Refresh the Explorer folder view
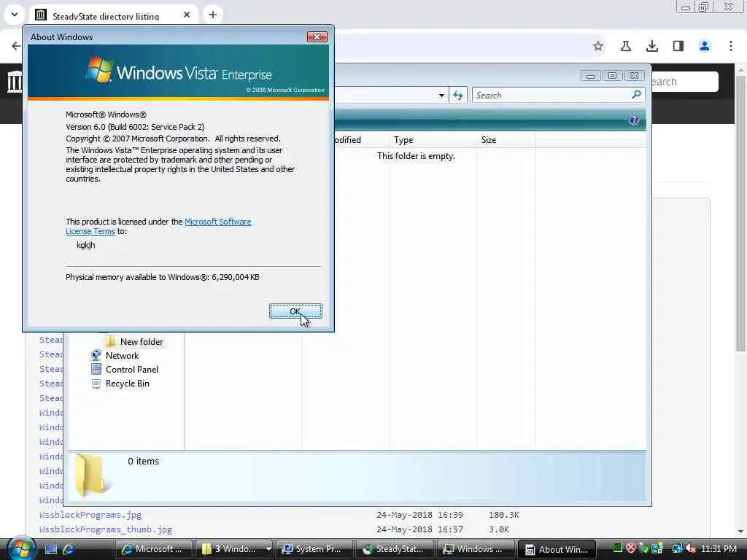The width and height of the screenshot is (747, 560). point(458,96)
